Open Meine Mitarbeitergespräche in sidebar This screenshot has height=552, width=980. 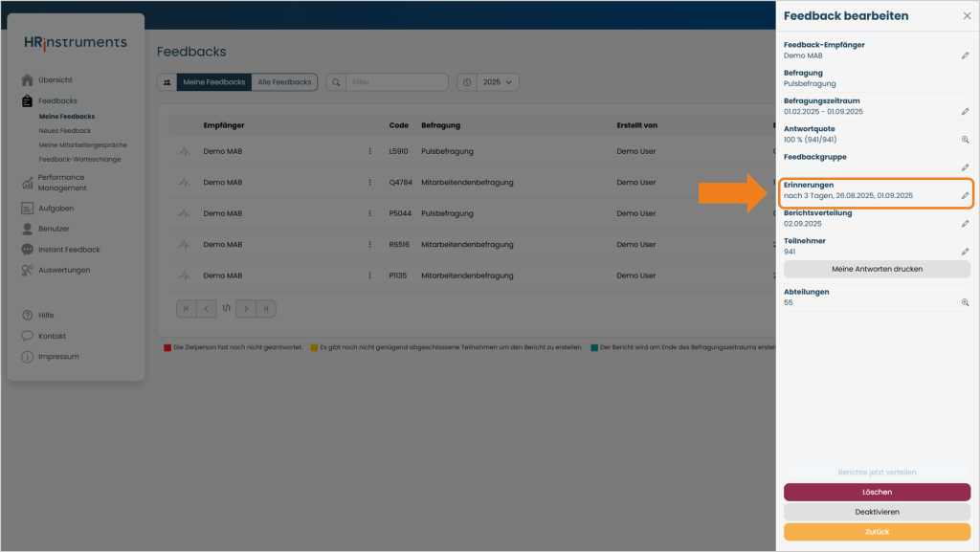coord(82,144)
